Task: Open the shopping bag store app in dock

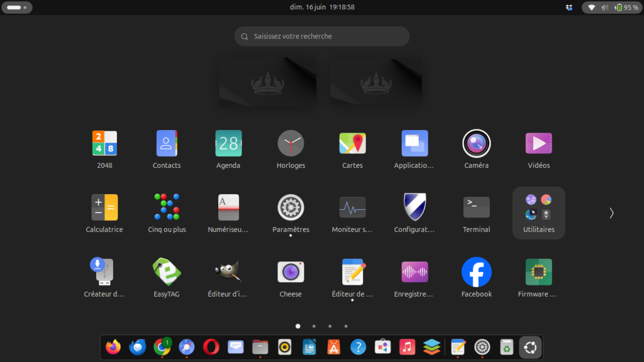Action: (x=383, y=347)
